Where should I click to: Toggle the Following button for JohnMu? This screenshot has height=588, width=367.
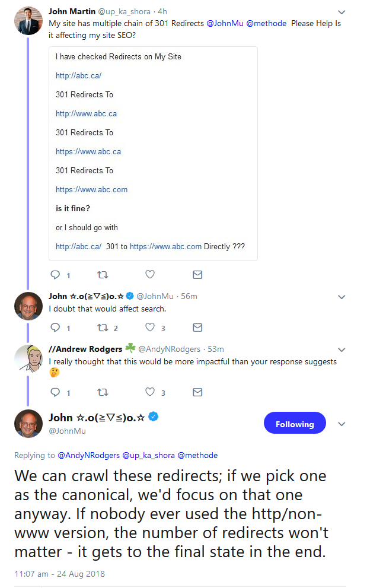coord(294,424)
